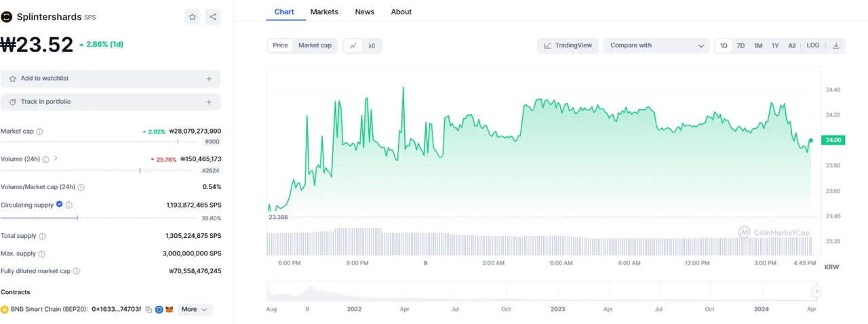Expand More contracts dropdown
This screenshot has height=324, width=868.
tap(195, 309)
